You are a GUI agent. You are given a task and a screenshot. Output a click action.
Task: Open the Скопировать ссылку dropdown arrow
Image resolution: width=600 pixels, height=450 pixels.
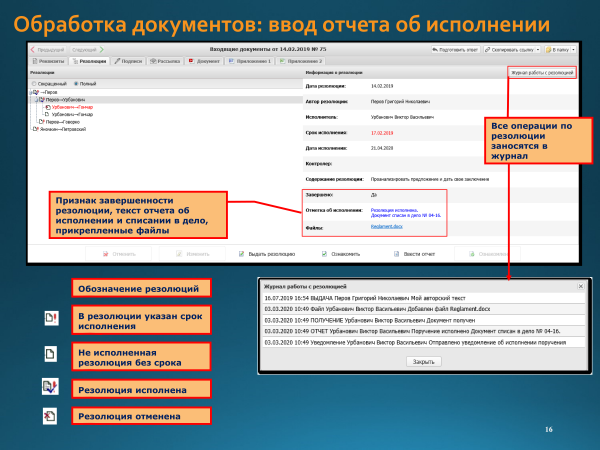tap(541, 47)
